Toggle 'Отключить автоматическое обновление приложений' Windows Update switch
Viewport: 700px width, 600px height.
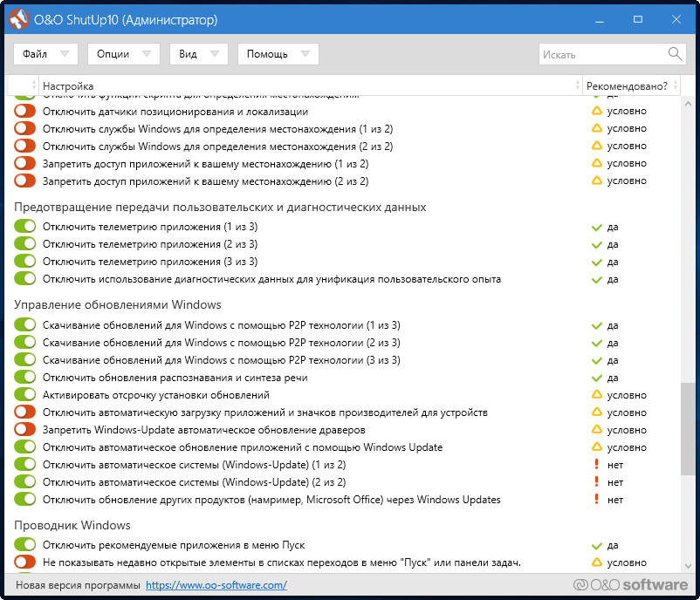24,447
